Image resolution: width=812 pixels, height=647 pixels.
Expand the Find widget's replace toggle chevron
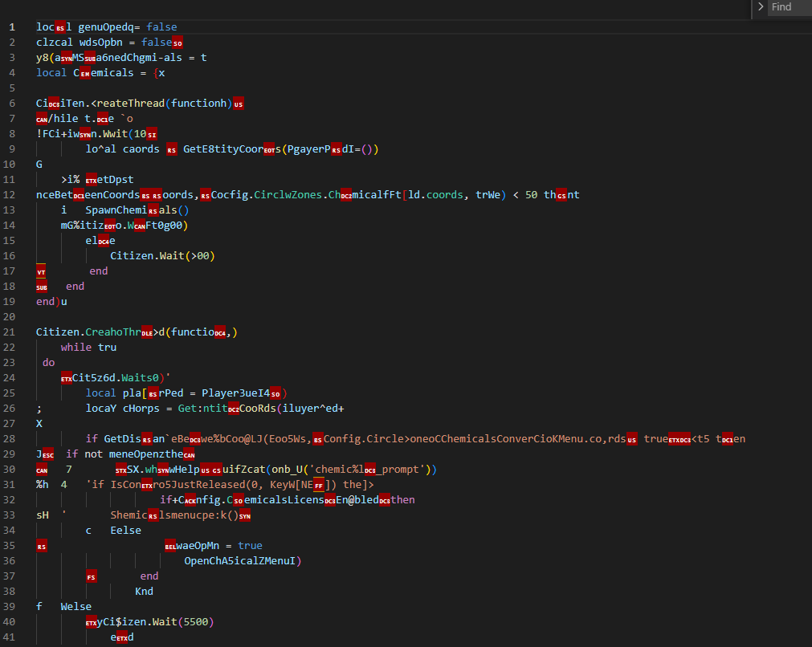click(x=761, y=6)
